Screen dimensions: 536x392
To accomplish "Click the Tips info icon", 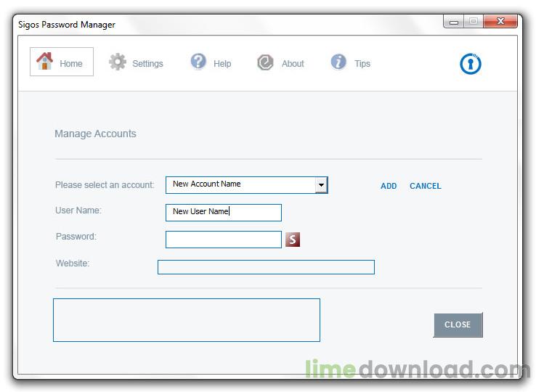I will pyautogui.click(x=338, y=62).
